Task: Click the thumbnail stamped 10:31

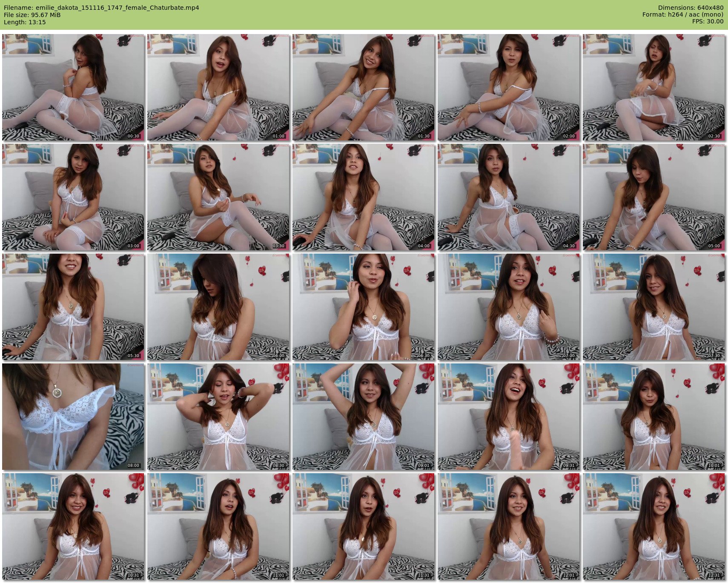Action: pyautogui.click(x=73, y=526)
